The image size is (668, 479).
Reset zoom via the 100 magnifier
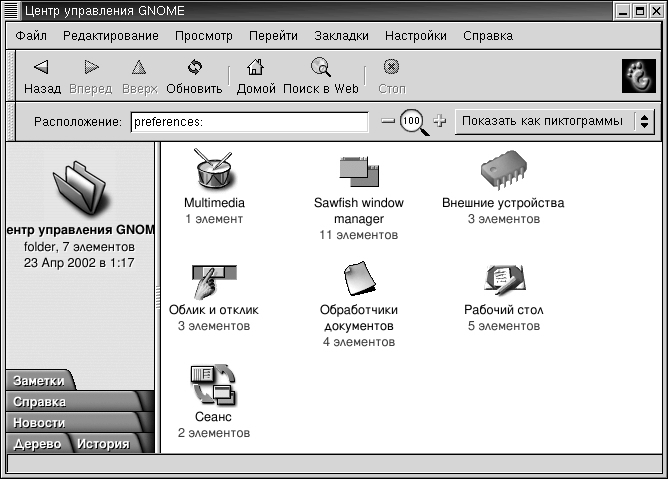click(x=412, y=122)
